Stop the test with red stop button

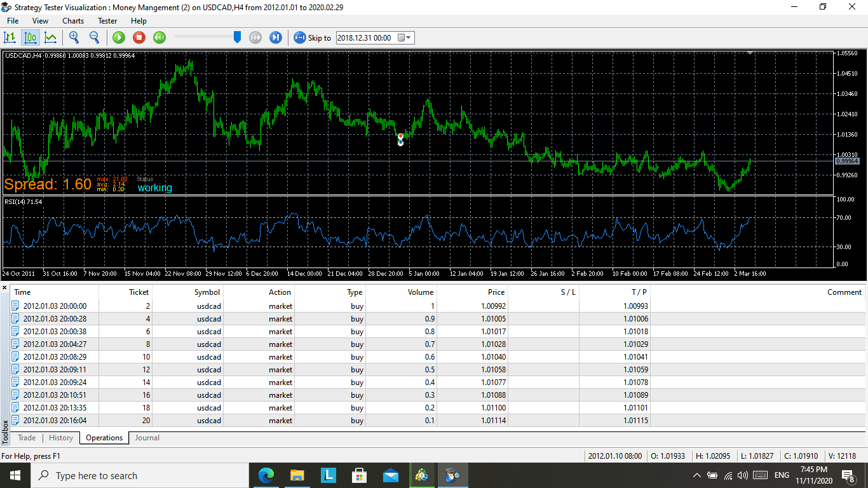139,37
